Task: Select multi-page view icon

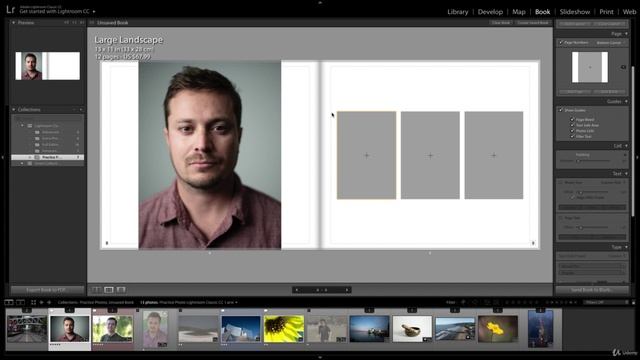Action: 97,290
